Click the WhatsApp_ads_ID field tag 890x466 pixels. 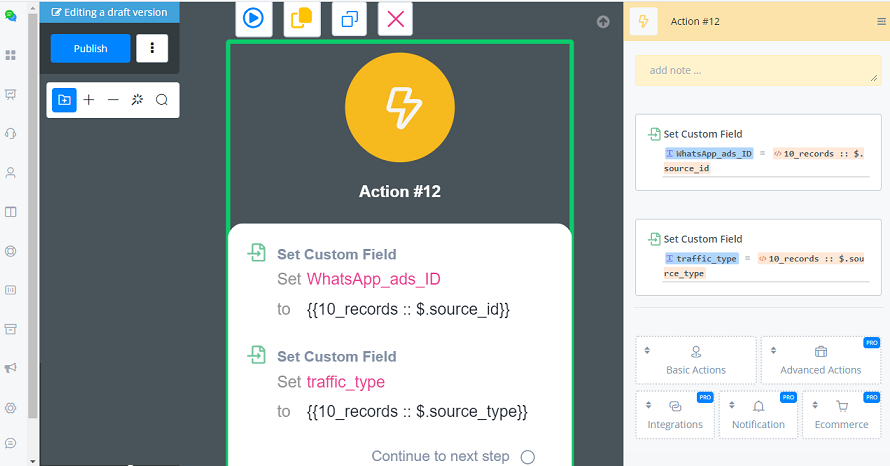click(x=709, y=154)
